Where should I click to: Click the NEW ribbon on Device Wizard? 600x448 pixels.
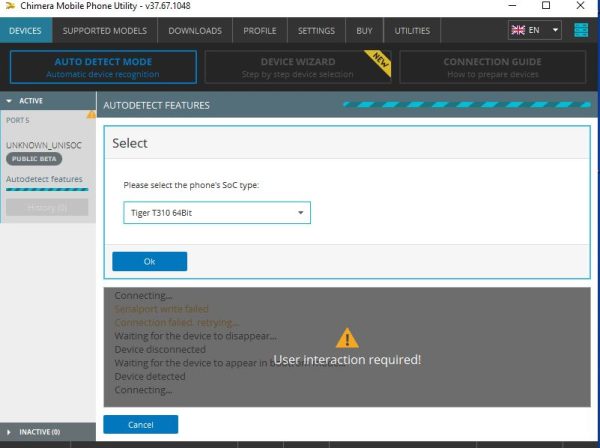(x=379, y=61)
